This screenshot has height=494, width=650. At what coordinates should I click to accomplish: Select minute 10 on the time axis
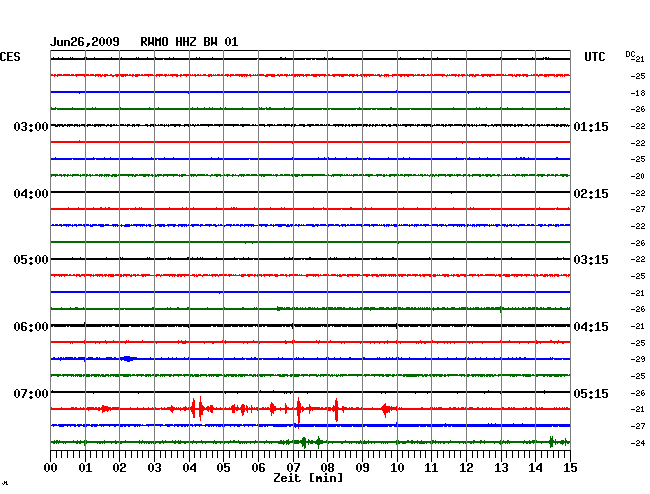[x=397, y=467]
